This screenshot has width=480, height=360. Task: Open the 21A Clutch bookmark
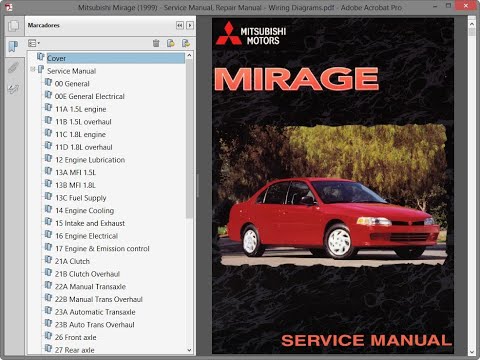coord(72,261)
